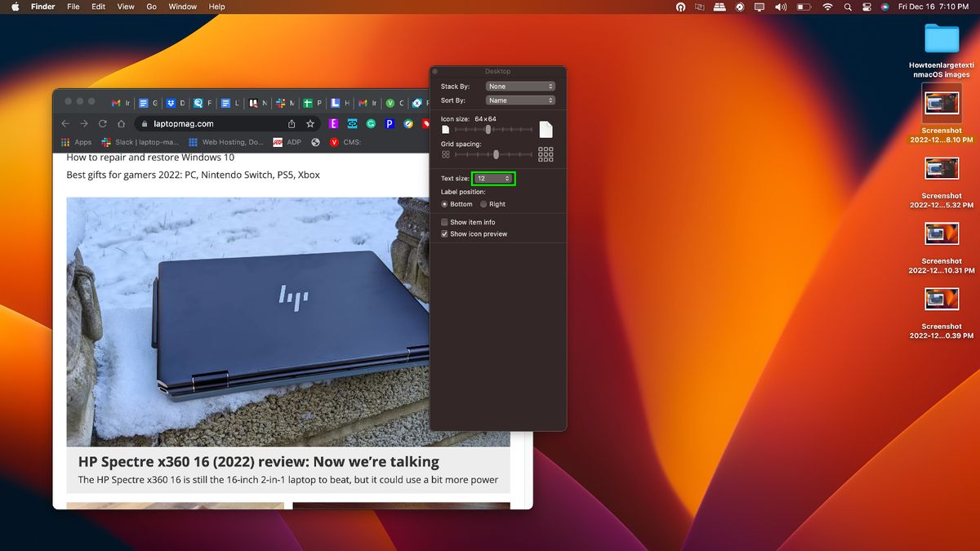Select Screenshot 2022-12...10.31 PM file
Screen dimensions: 980x551
coord(942,248)
